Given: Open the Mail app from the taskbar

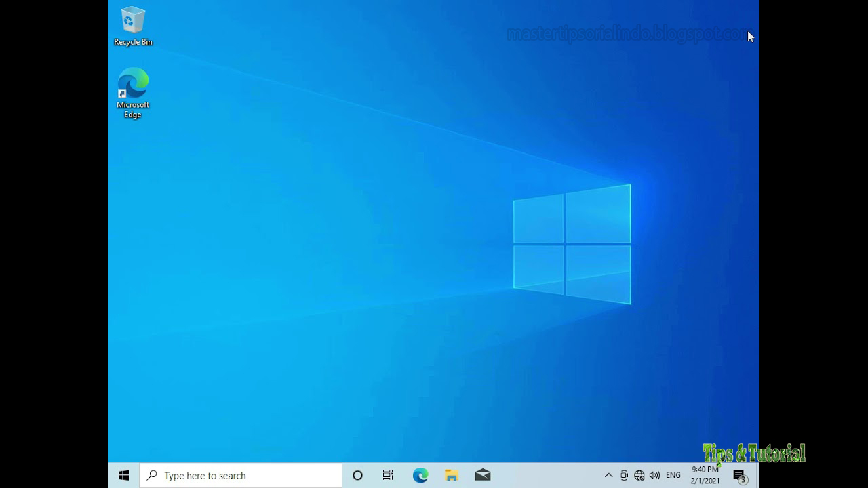Looking at the screenshot, I should 483,475.
